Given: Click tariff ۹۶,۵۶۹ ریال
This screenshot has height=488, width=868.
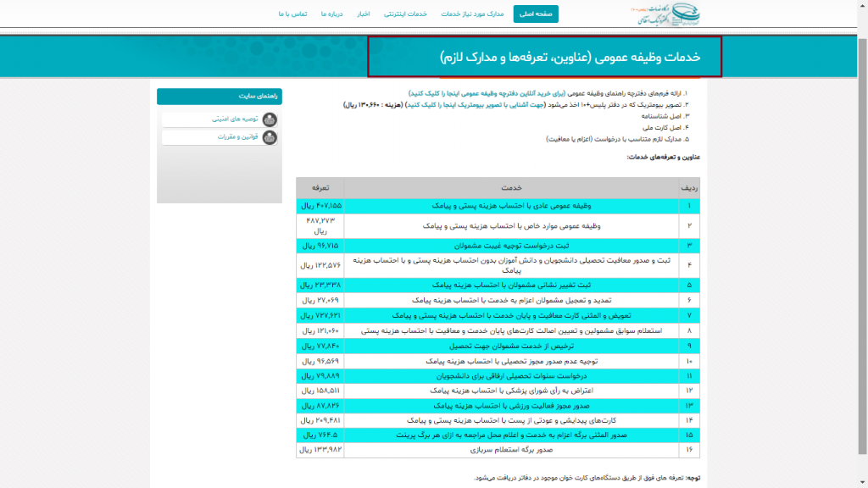Looking at the screenshot, I should 320,361.
